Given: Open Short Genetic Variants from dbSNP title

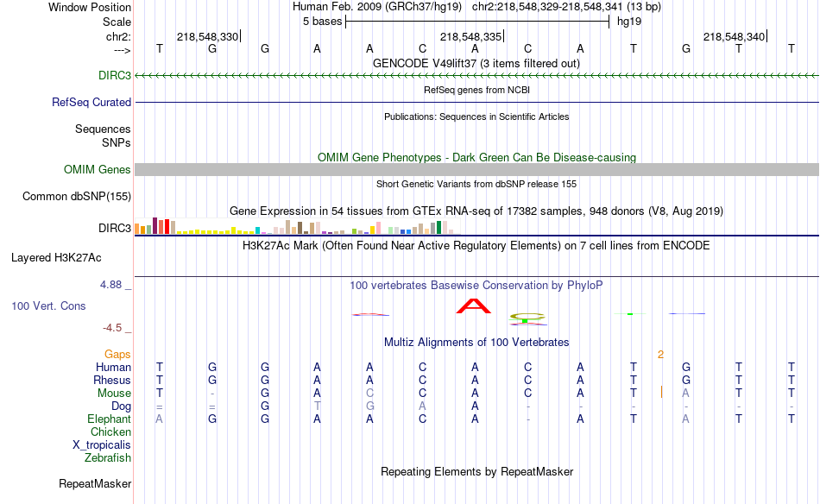Looking at the screenshot, I should (476, 184).
